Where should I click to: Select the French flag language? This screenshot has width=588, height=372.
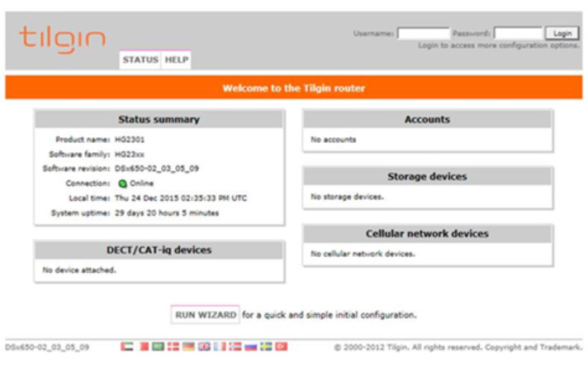click(220, 346)
